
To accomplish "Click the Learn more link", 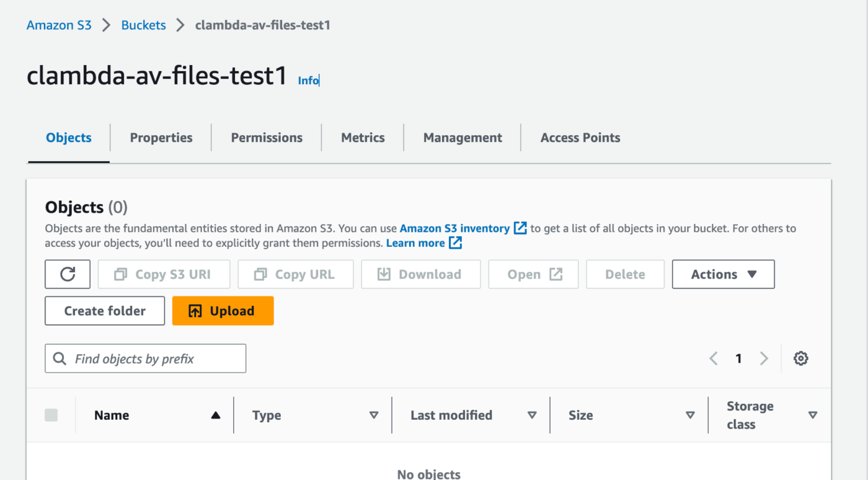I will 424,243.
